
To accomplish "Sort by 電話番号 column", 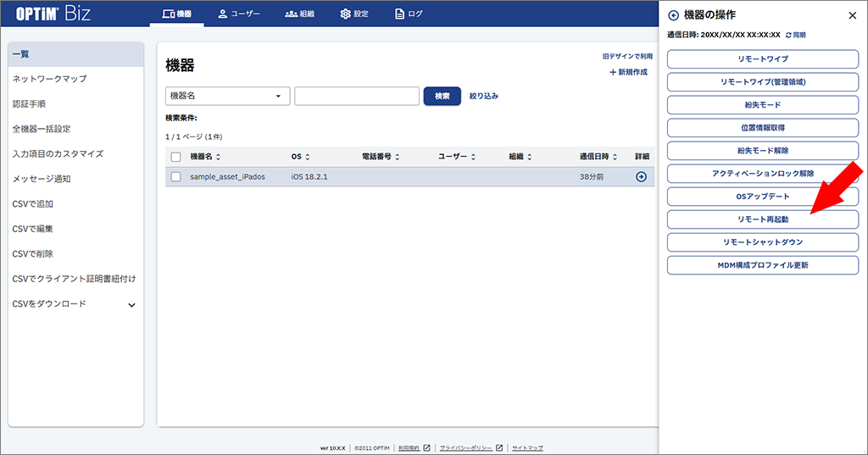I will [381, 157].
